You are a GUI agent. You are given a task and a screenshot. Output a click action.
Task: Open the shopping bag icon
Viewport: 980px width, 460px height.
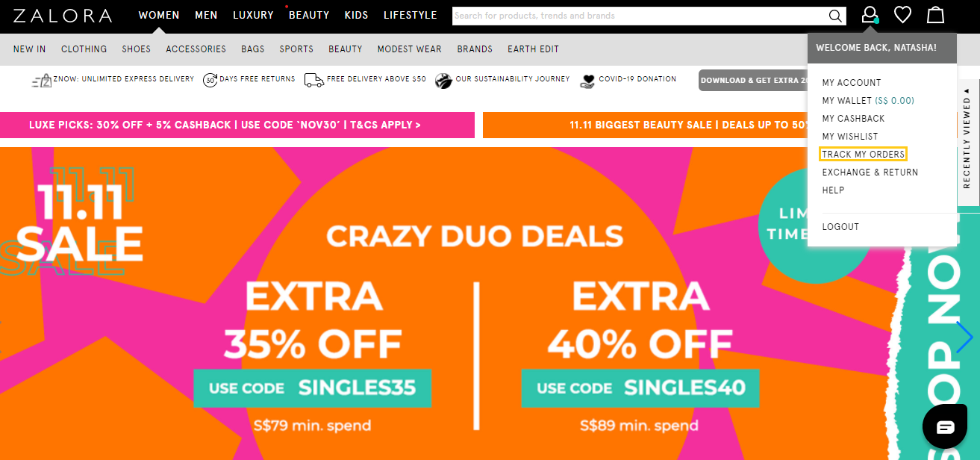click(935, 15)
